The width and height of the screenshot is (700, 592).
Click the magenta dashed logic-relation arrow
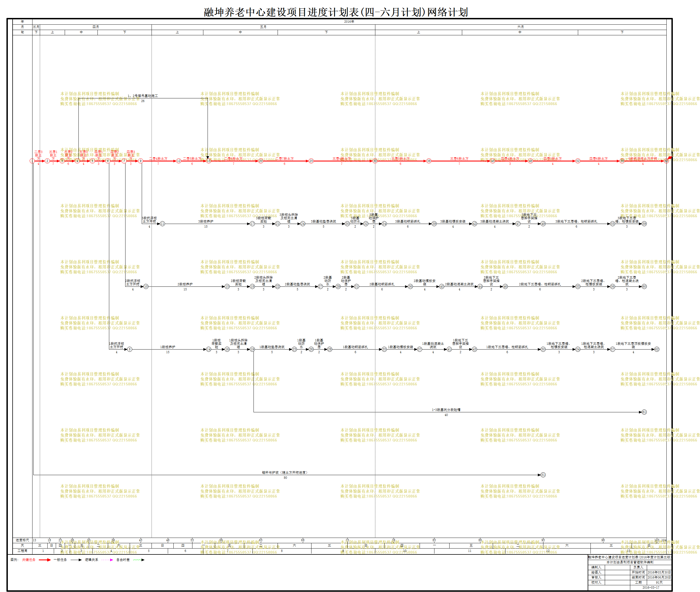[107, 560]
